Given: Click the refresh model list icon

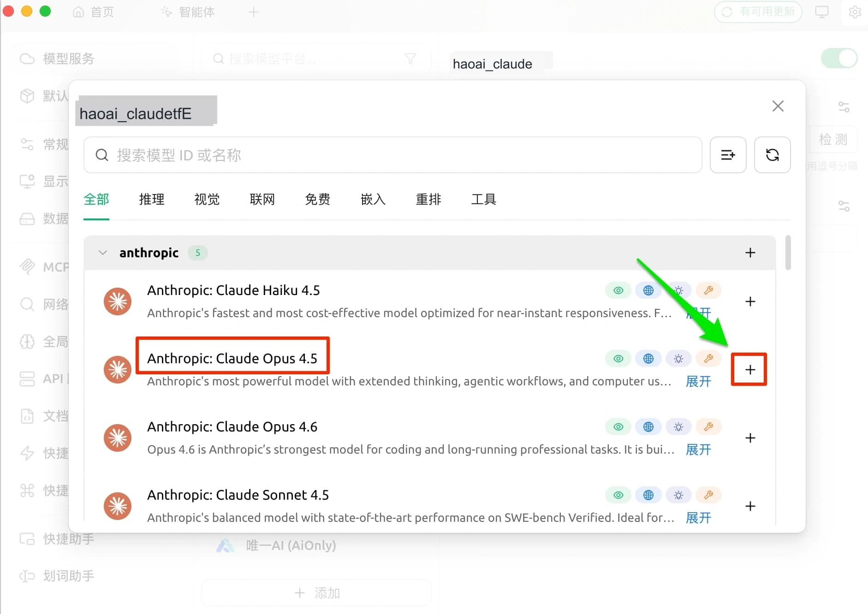Looking at the screenshot, I should coord(772,155).
